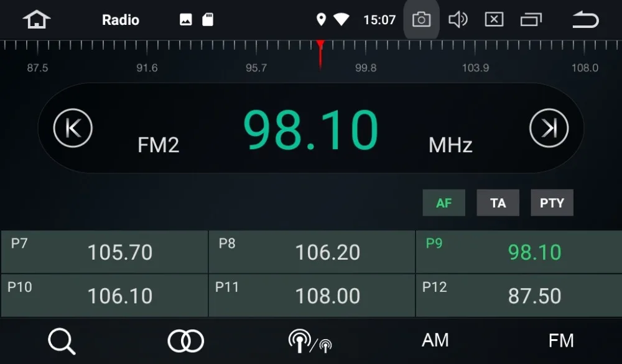
Task: Toggle local/distant antenna reception icon
Action: (310, 341)
